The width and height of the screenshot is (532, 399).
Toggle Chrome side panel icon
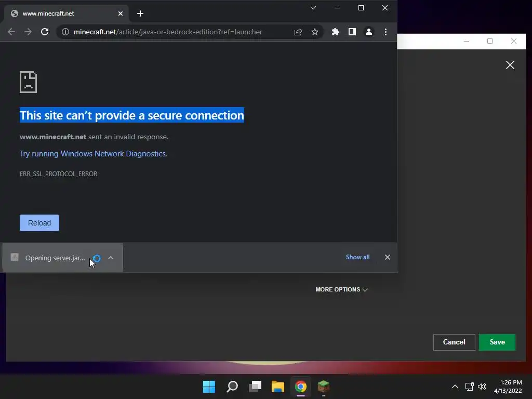tap(352, 32)
